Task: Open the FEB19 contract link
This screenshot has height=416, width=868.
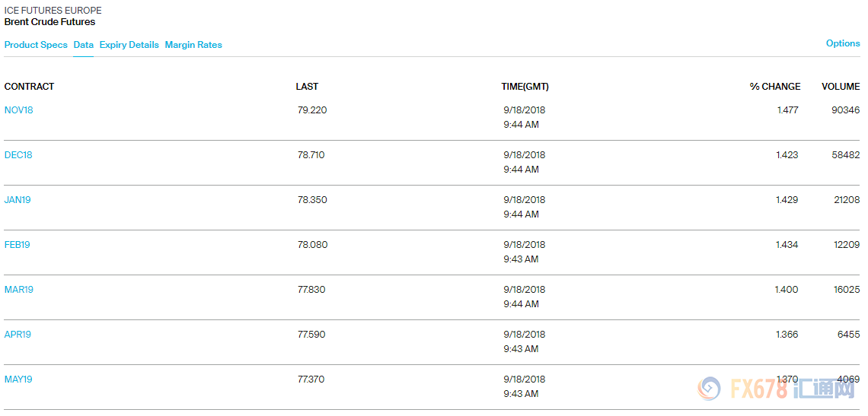Action: [18, 245]
